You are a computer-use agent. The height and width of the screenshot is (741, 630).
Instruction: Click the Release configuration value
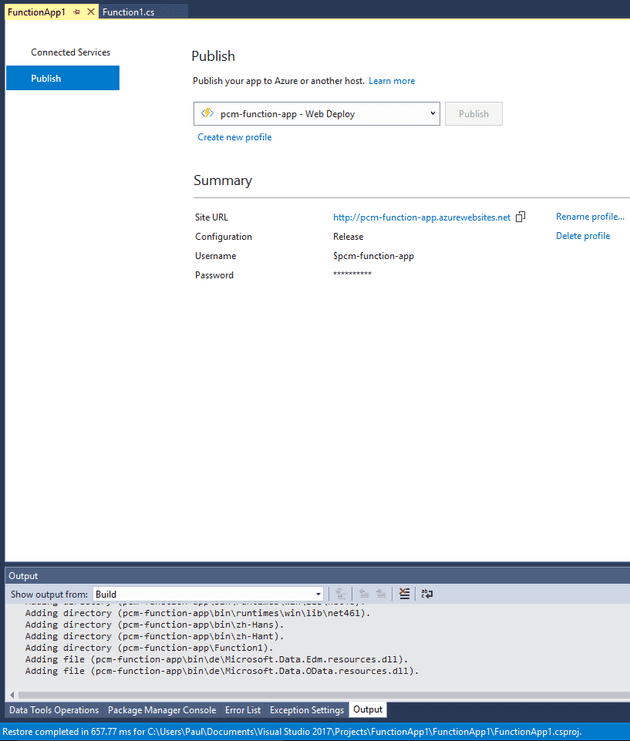click(348, 237)
